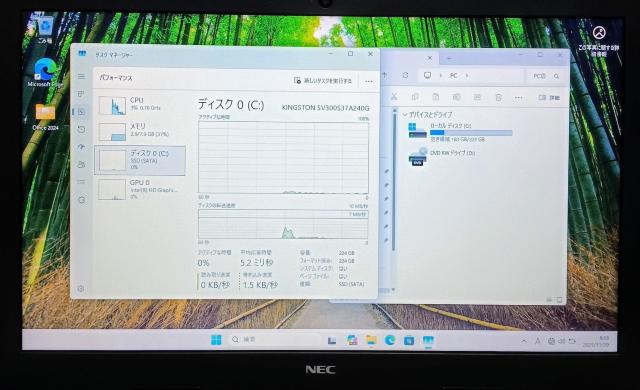The width and height of the screenshot is (640, 390).
Task: Click the KINGSTON SV300S37A240G model text
Action: point(325,108)
